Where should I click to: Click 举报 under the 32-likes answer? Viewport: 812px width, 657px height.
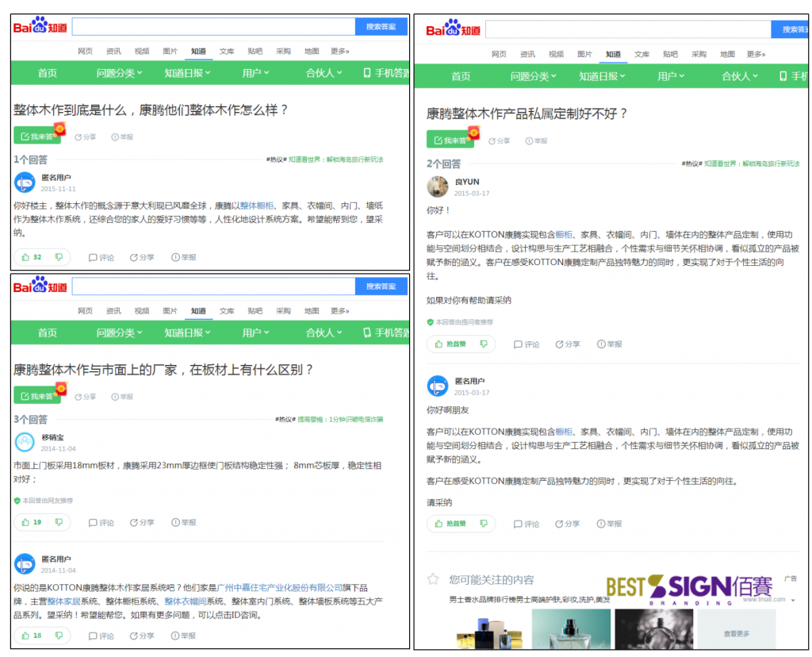pyautogui.click(x=184, y=258)
